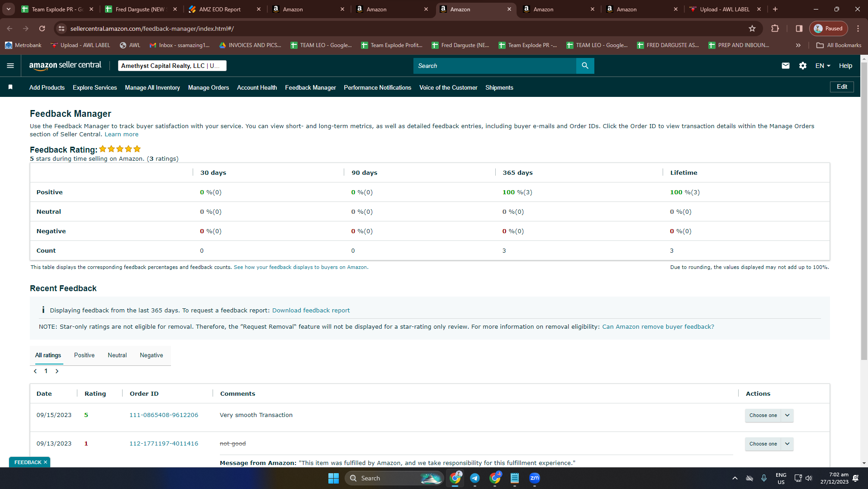Screen dimensions: 868x489
Task: Open Notepad from the taskbar
Action: tap(515, 478)
